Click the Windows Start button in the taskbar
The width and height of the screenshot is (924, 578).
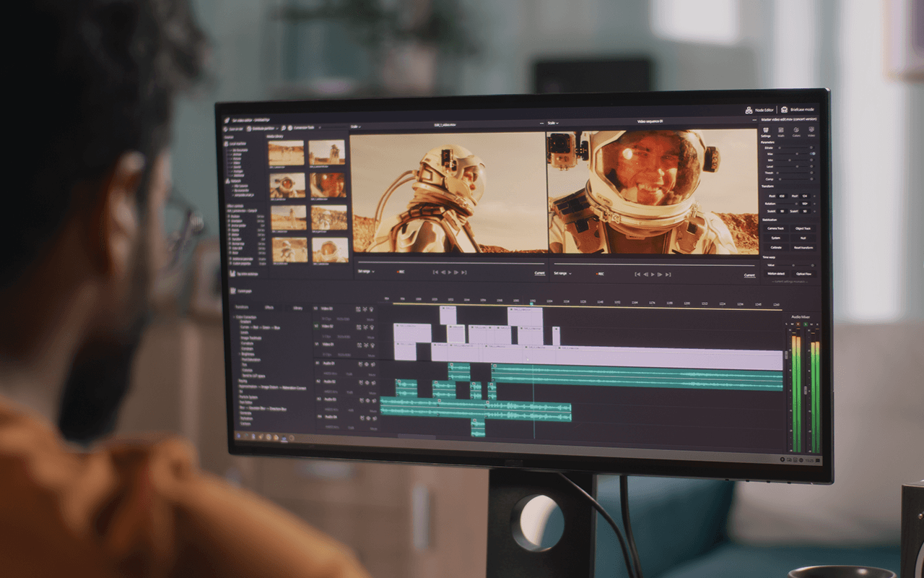(238, 435)
